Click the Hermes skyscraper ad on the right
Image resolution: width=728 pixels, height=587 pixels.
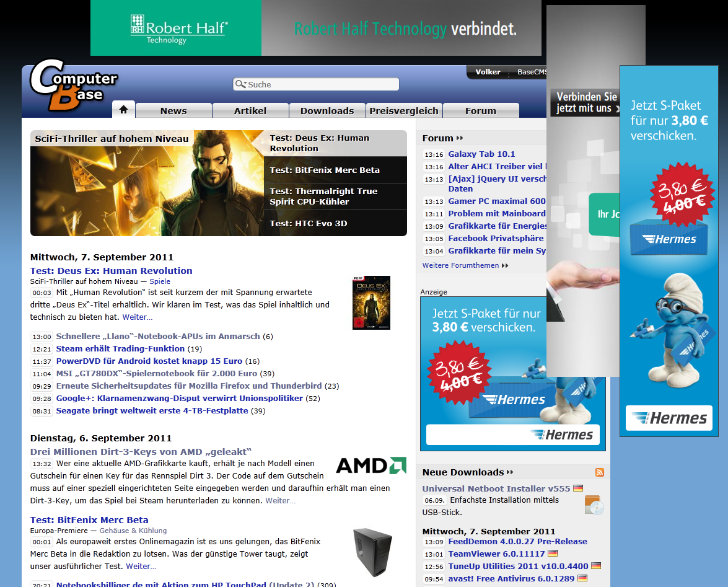click(669, 251)
